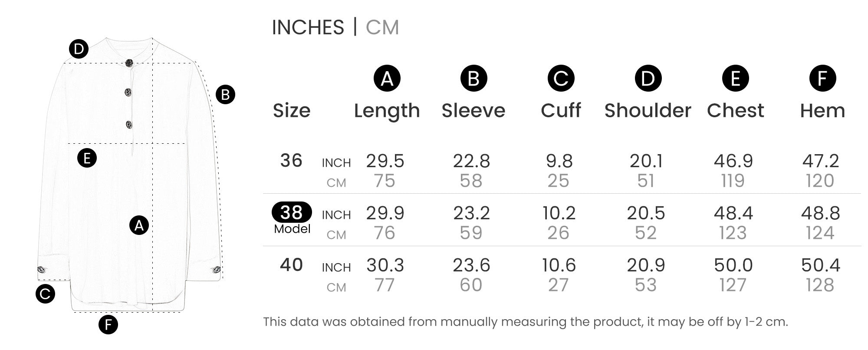This screenshot has height=350, width=868.
Task: Click the B icon above Sleeve
Action: pos(473,78)
